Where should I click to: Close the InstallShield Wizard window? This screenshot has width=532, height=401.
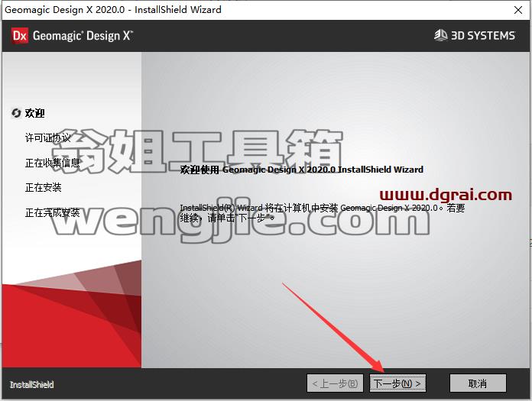coord(518,10)
